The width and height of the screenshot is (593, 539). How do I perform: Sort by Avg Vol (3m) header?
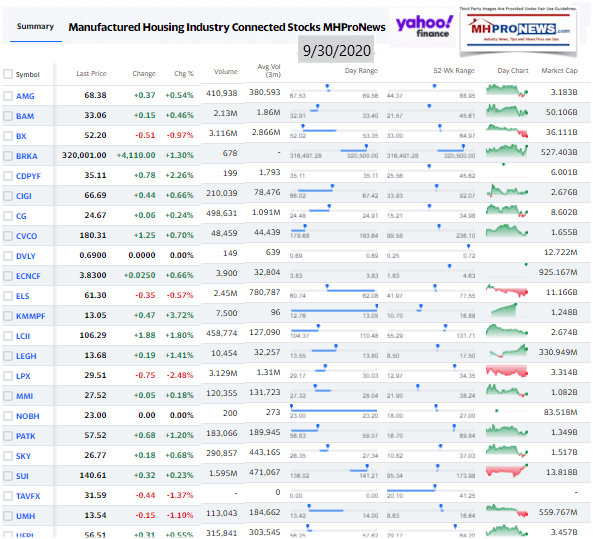coord(269,70)
